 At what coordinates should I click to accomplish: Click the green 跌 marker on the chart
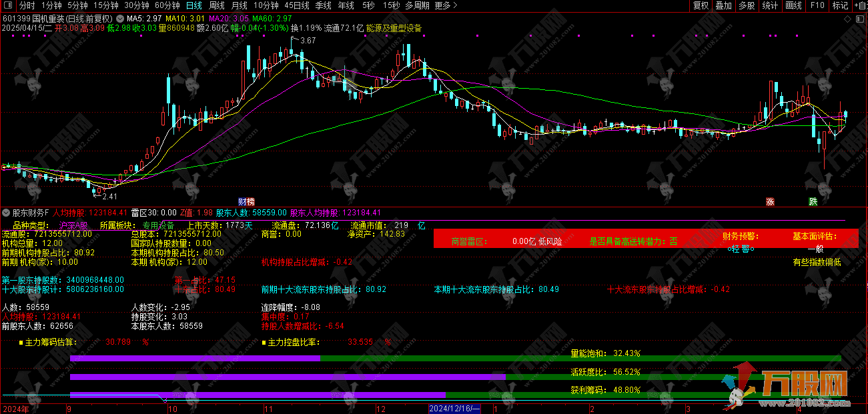pos(813,201)
